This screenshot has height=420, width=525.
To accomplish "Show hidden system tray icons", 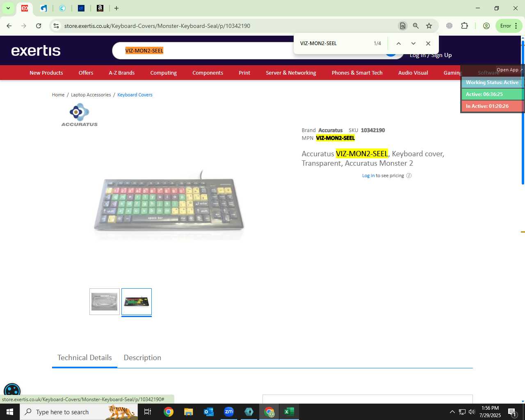I will point(452,412).
